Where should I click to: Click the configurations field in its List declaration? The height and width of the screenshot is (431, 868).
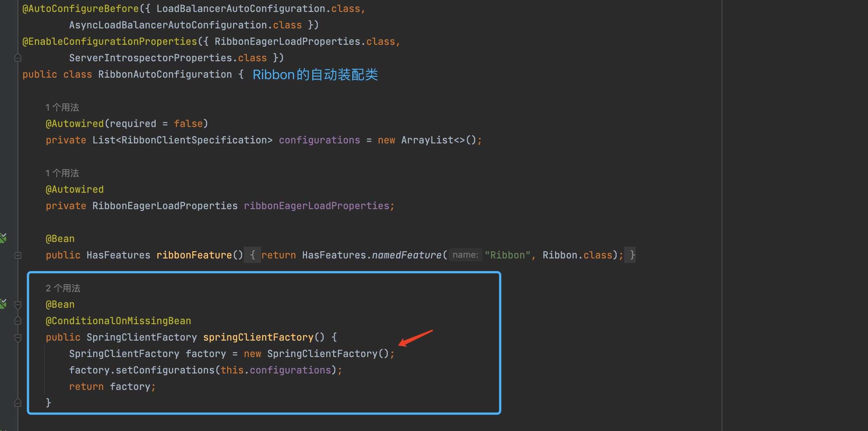pos(320,140)
